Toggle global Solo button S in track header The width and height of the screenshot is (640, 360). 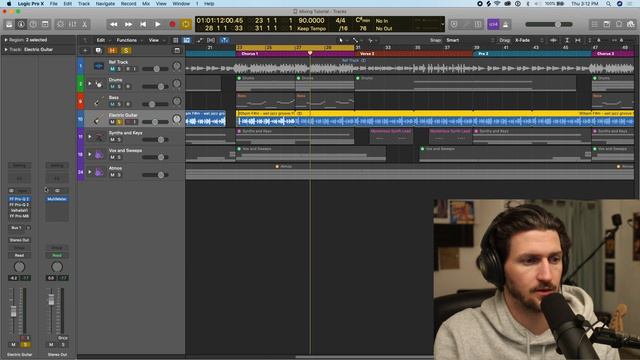[126, 51]
